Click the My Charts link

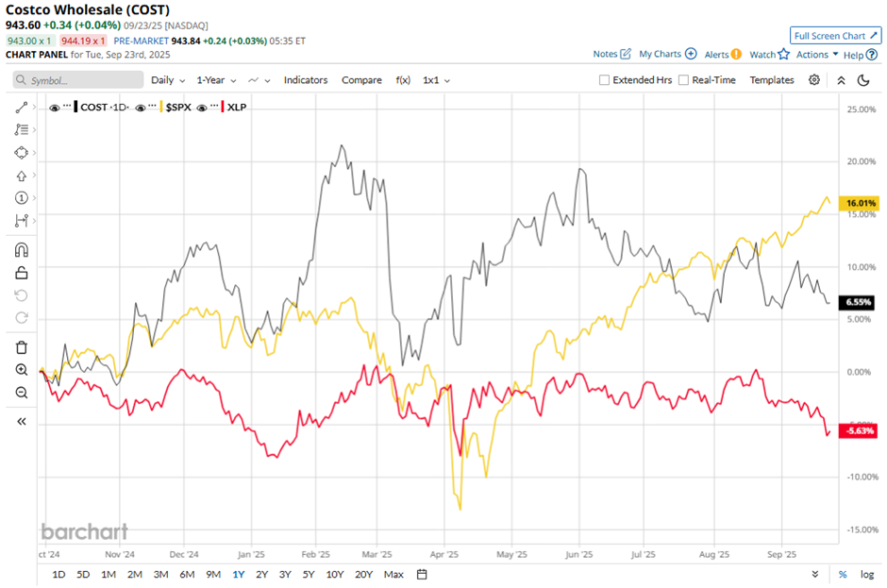pos(661,54)
